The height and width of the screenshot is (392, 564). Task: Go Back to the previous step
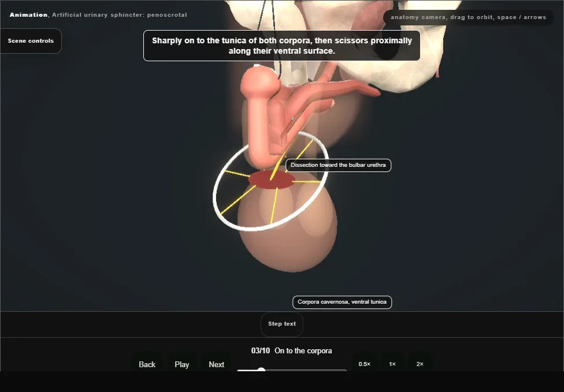(x=147, y=364)
